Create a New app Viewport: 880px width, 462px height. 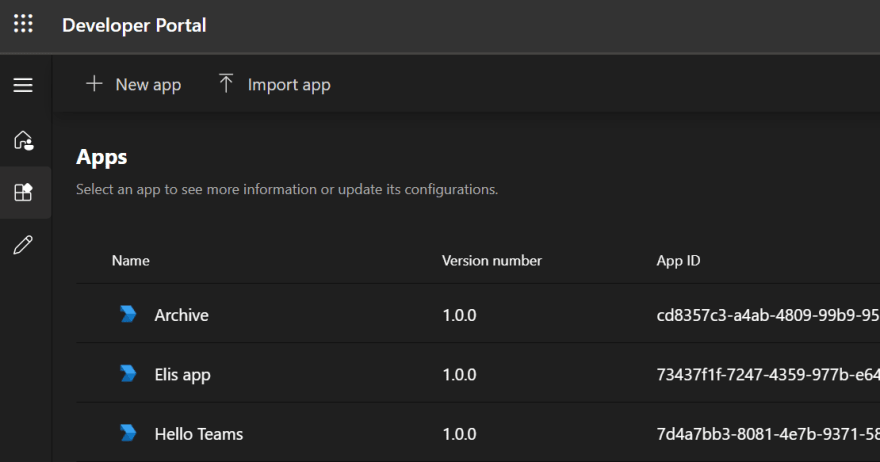coord(134,85)
